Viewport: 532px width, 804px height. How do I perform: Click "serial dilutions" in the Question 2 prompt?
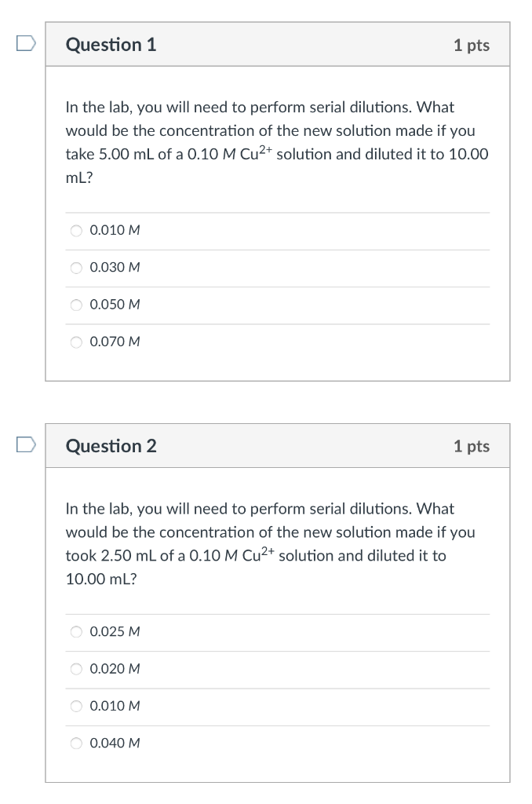pyautogui.click(x=356, y=509)
